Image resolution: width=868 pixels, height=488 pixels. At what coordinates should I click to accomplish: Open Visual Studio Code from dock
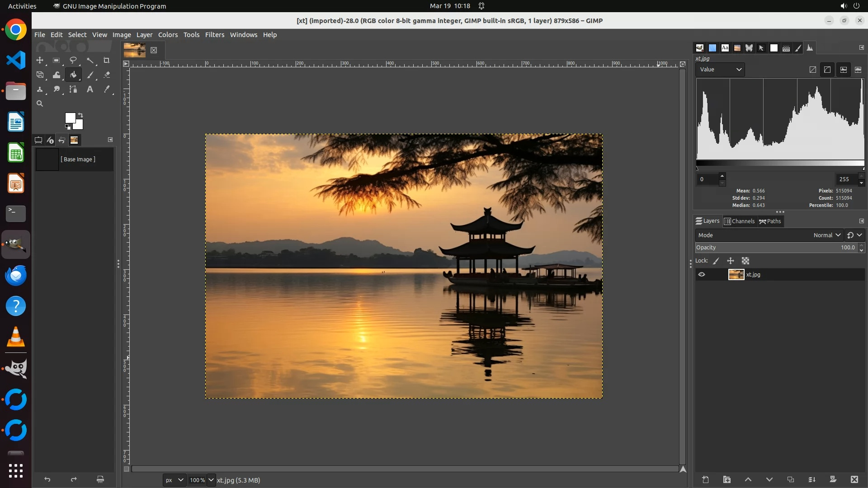coord(16,60)
